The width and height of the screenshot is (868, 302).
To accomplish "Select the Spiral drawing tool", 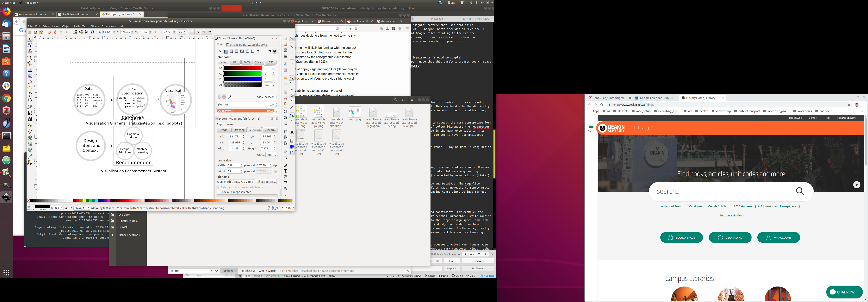I will pyautogui.click(x=30, y=95).
